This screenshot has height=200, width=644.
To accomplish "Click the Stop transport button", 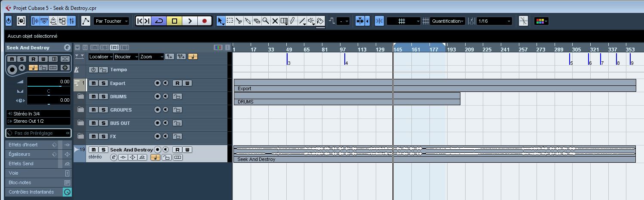I will (175, 21).
